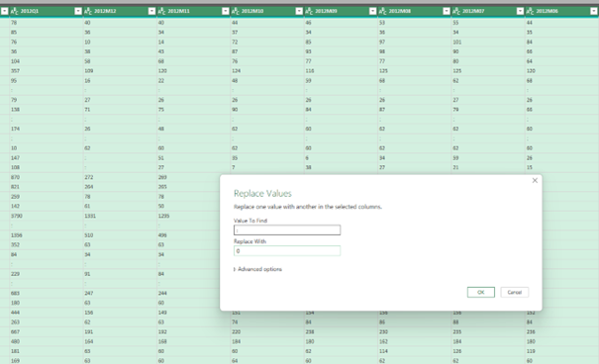Open the 2012M07 column filter dropdown
599x364 pixels.
click(520, 11)
